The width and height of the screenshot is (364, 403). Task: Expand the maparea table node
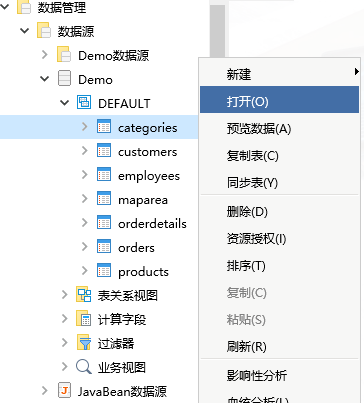(85, 199)
